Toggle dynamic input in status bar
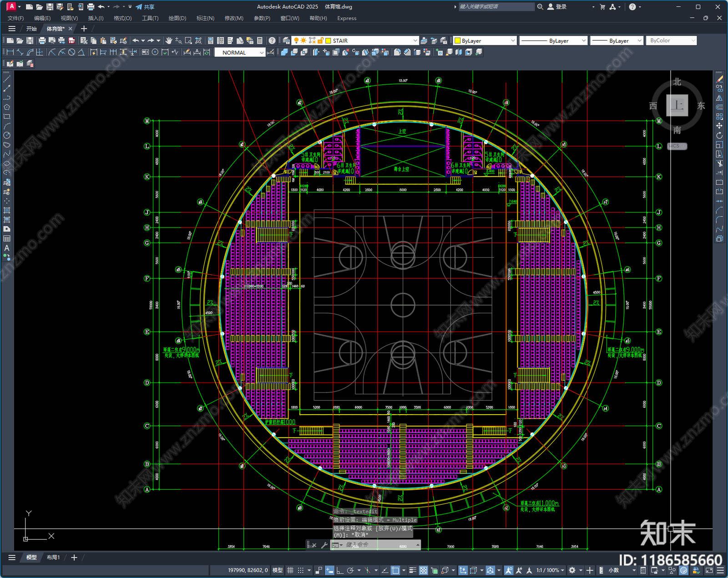This screenshot has height=578, width=728. 329,570
